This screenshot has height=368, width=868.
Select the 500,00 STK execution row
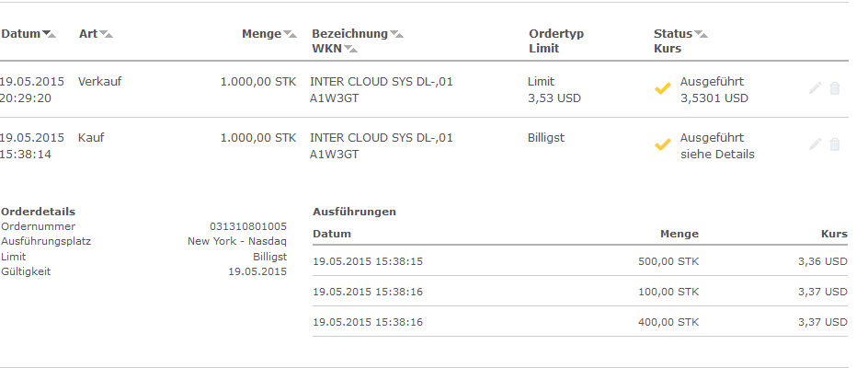[579, 261]
